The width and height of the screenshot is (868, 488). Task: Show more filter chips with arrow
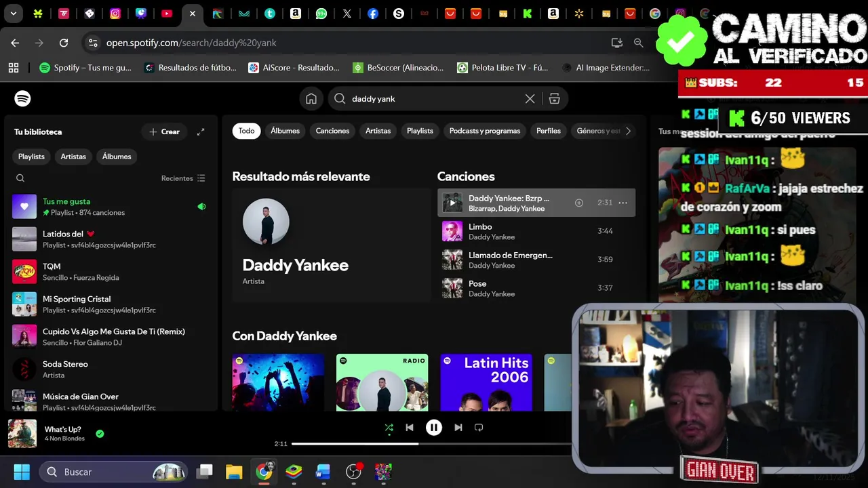628,131
